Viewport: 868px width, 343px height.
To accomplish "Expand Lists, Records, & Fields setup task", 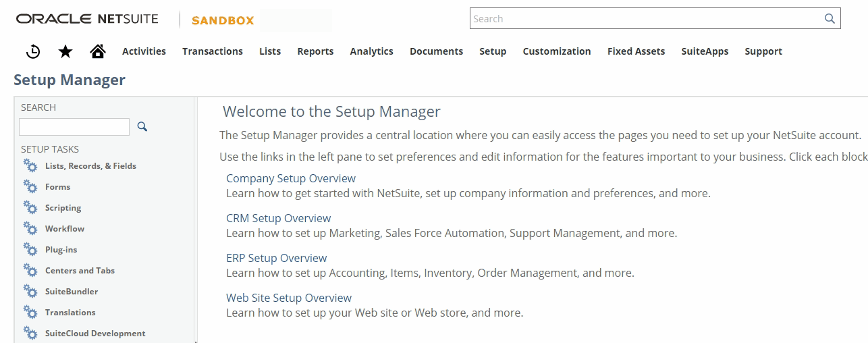I will coord(90,166).
